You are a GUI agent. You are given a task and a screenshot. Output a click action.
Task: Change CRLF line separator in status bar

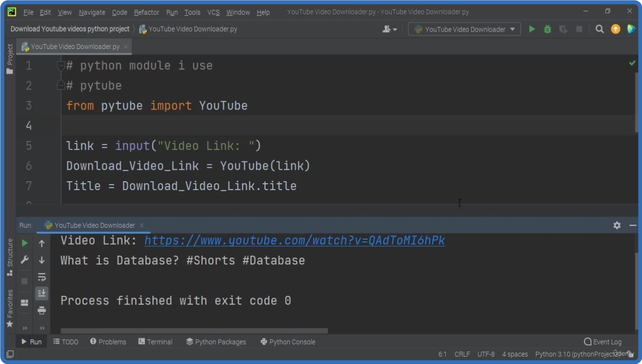[462, 354]
